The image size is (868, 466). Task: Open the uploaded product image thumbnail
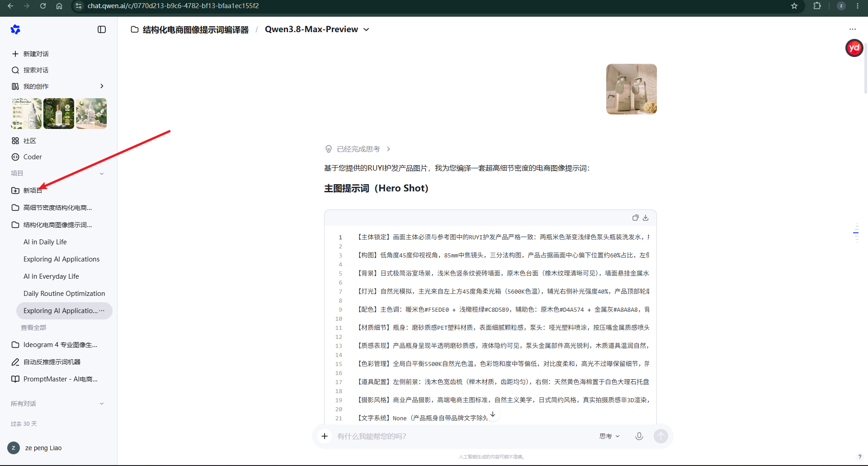click(x=632, y=89)
